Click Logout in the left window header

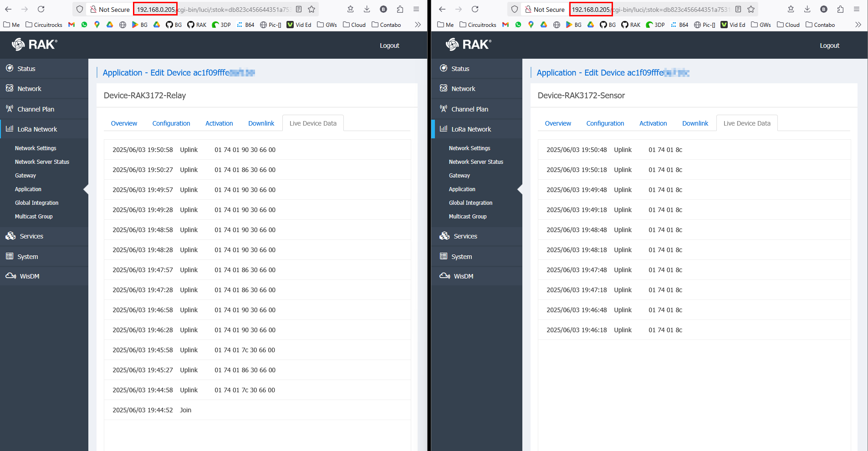click(389, 46)
